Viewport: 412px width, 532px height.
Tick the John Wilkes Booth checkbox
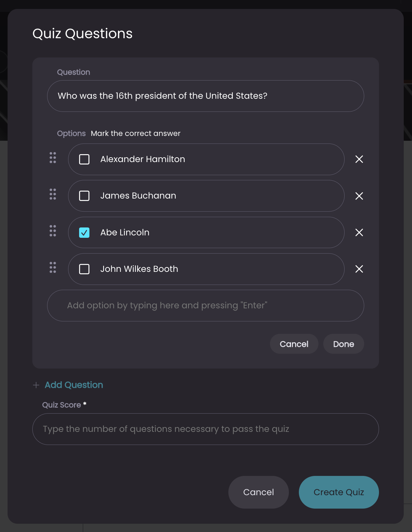[x=84, y=269]
